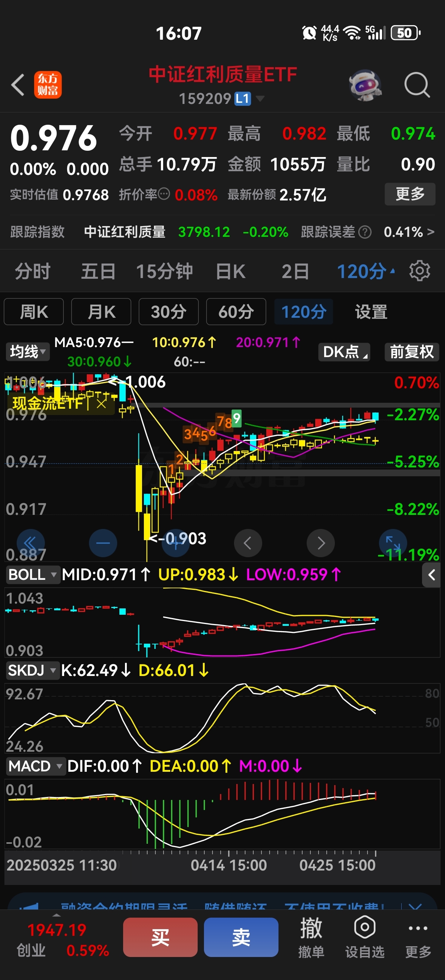Screen dimensions: 445x980
Task: Move chart left with arrow button
Action: 248,543
